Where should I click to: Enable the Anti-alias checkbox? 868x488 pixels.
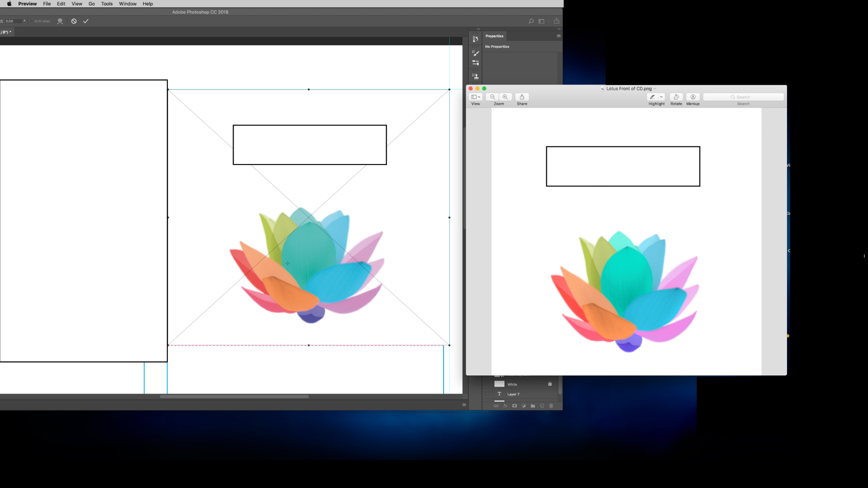pos(31,21)
